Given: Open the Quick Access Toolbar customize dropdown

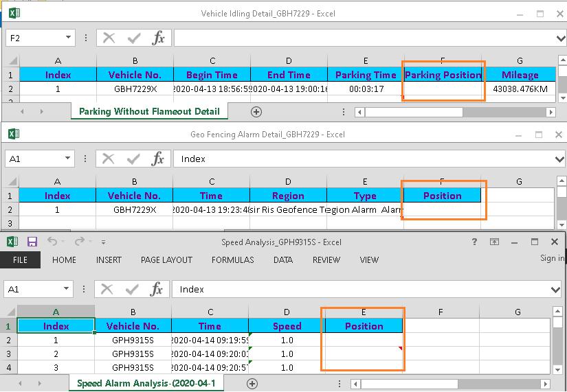Looking at the screenshot, I should pos(103,242).
